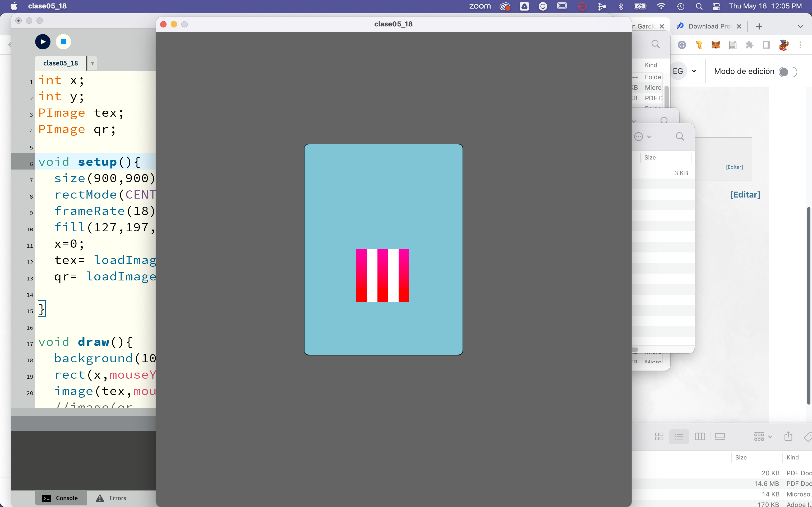Click the bold Editar link
This screenshot has width=812, height=507.
pyautogui.click(x=745, y=195)
